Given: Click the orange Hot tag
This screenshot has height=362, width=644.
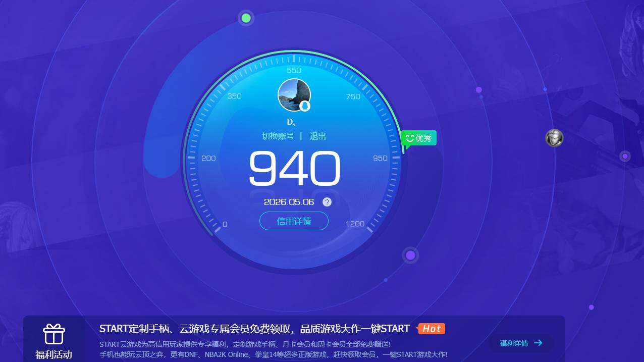Looking at the screenshot, I should [431, 329].
